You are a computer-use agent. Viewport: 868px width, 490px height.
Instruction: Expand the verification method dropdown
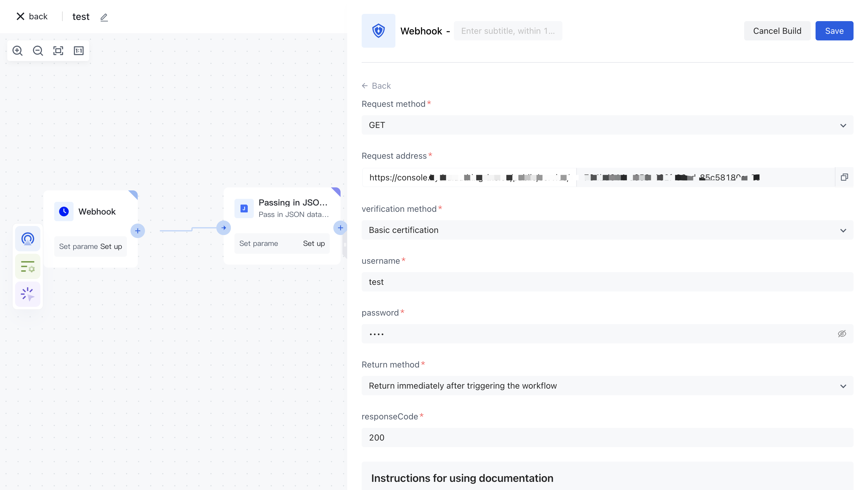pyautogui.click(x=607, y=230)
